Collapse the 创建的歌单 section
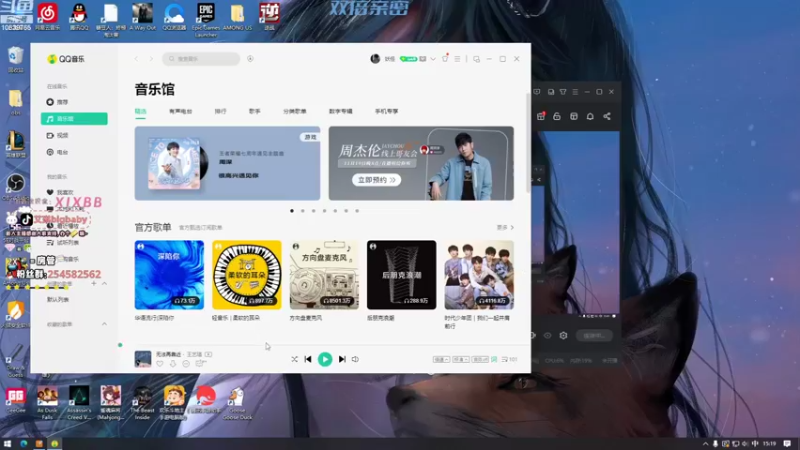 [x=104, y=283]
